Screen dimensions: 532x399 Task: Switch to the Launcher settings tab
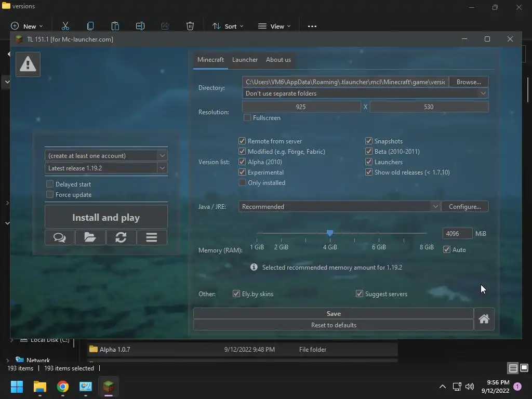click(x=245, y=60)
